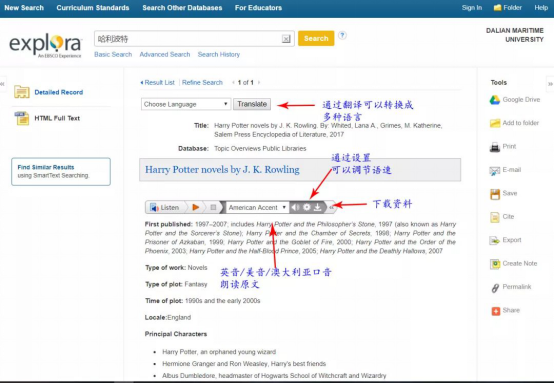
Task: Clear the search box with X icon
Action: click(286, 39)
